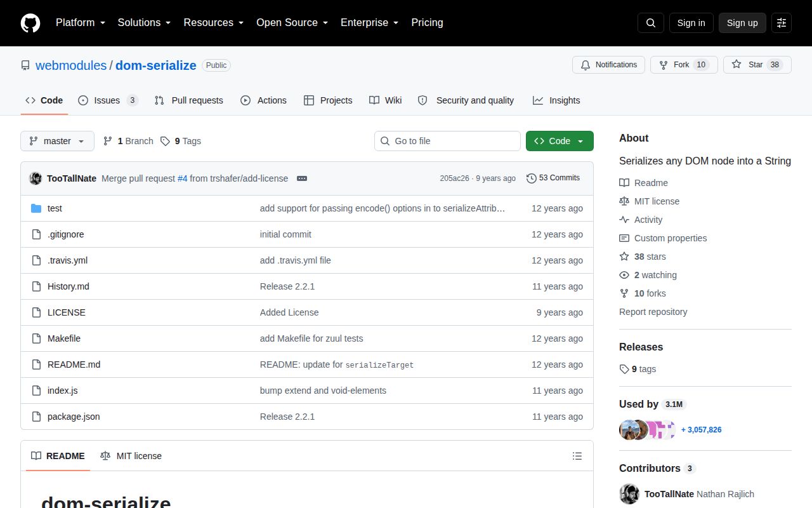This screenshot has width=812, height=508.
Task: Click the Go to file search field
Action: [447, 141]
